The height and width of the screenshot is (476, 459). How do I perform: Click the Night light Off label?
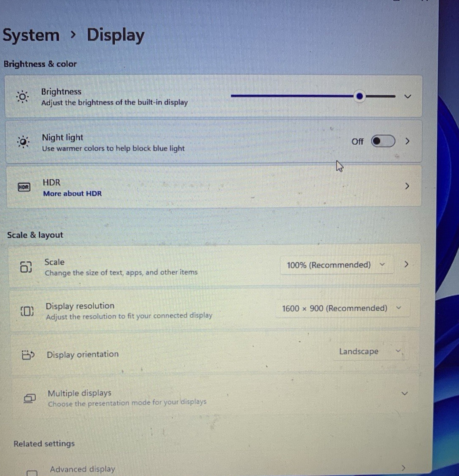tap(357, 141)
